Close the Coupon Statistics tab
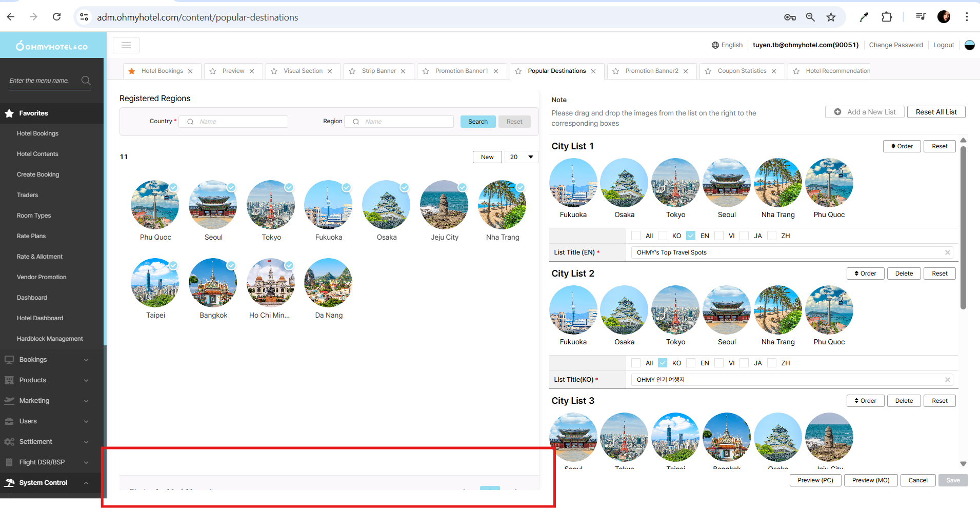Screen dimensions: 980x508 point(774,71)
